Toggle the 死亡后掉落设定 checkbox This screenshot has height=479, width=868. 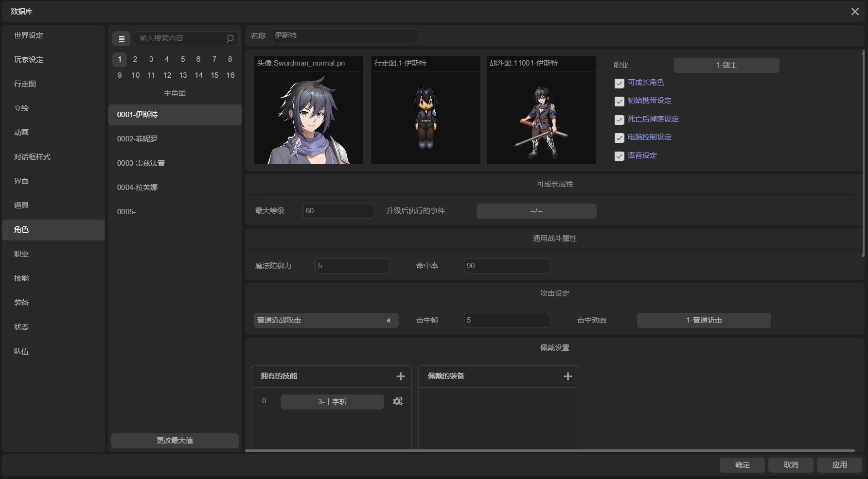619,120
